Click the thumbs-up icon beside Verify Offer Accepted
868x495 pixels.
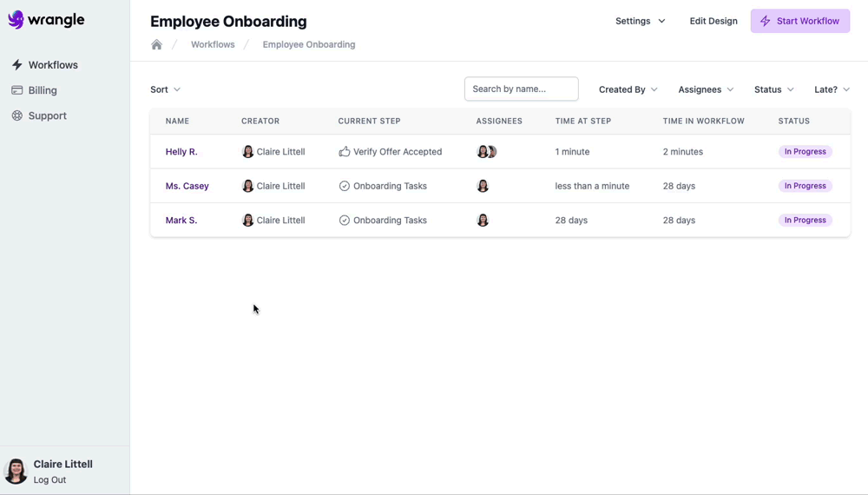coord(345,151)
